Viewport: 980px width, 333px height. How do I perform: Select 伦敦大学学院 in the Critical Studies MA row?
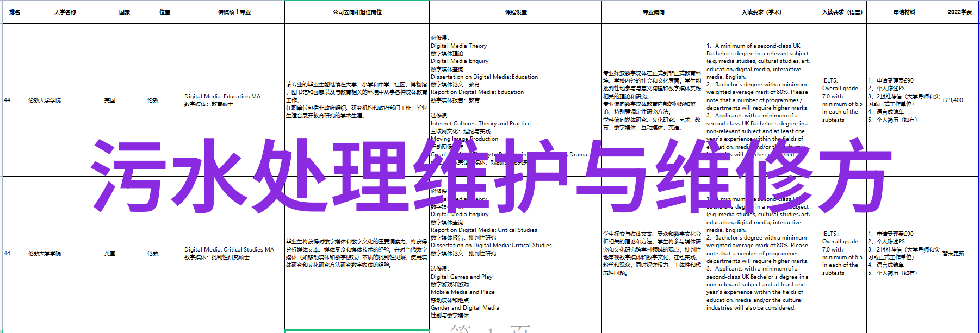[65, 253]
